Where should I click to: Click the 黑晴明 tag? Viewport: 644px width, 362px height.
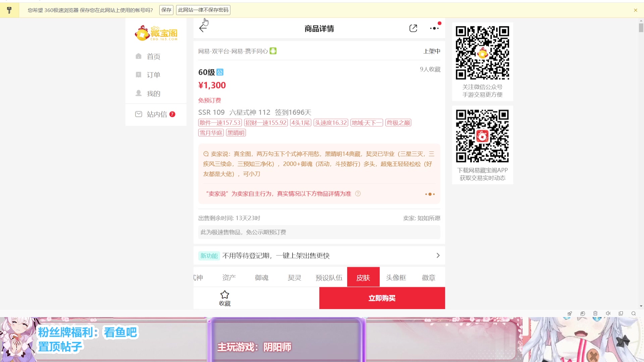pyautogui.click(x=236, y=133)
